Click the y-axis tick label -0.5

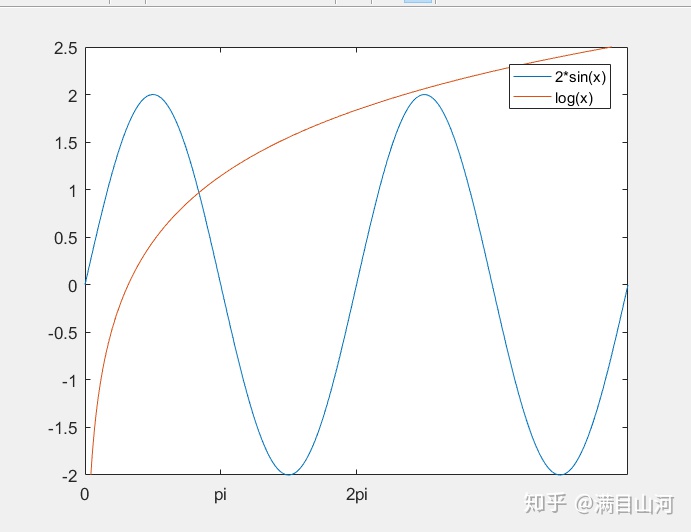[x=63, y=333]
